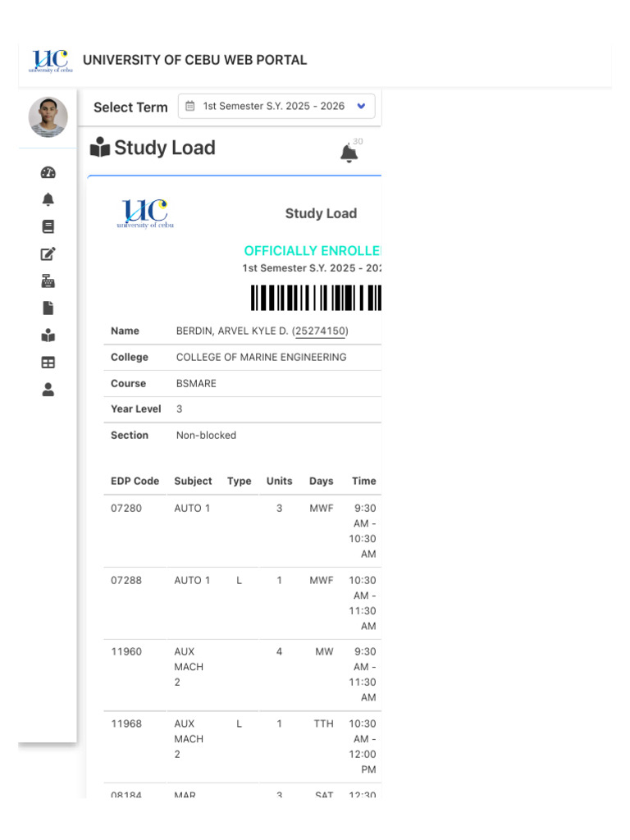The height and width of the screenshot is (840, 630).
Task: Click COLLEGE OF MARINE ENGINEERING value
Action: 262,358
